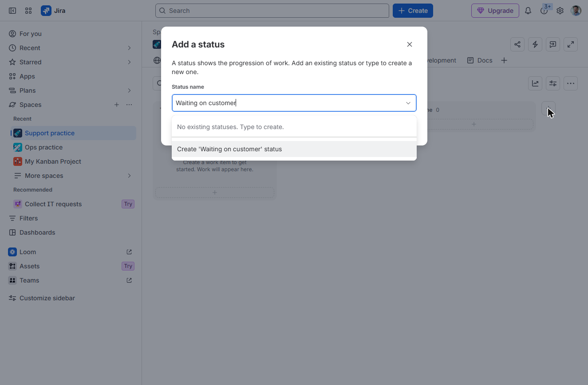The height and width of the screenshot is (385, 588).
Task: Open the app switcher grid icon
Action: [x=28, y=11]
